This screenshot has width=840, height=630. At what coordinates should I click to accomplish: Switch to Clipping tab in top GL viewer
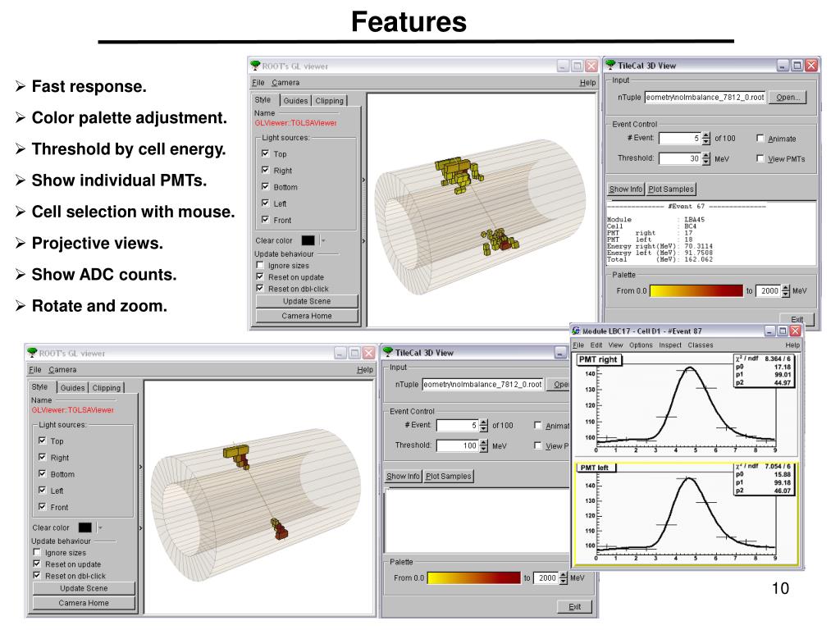pos(330,100)
